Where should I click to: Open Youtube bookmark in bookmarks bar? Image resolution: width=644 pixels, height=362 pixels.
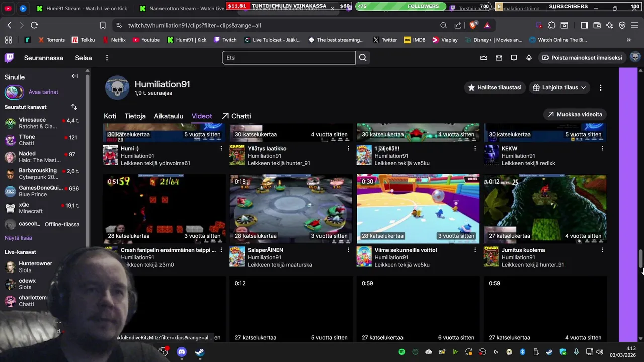tap(146, 40)
